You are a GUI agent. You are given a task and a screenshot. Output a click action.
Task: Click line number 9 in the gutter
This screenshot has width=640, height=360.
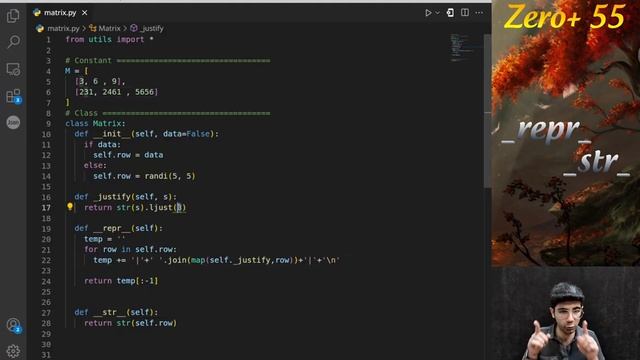[49, 124]
